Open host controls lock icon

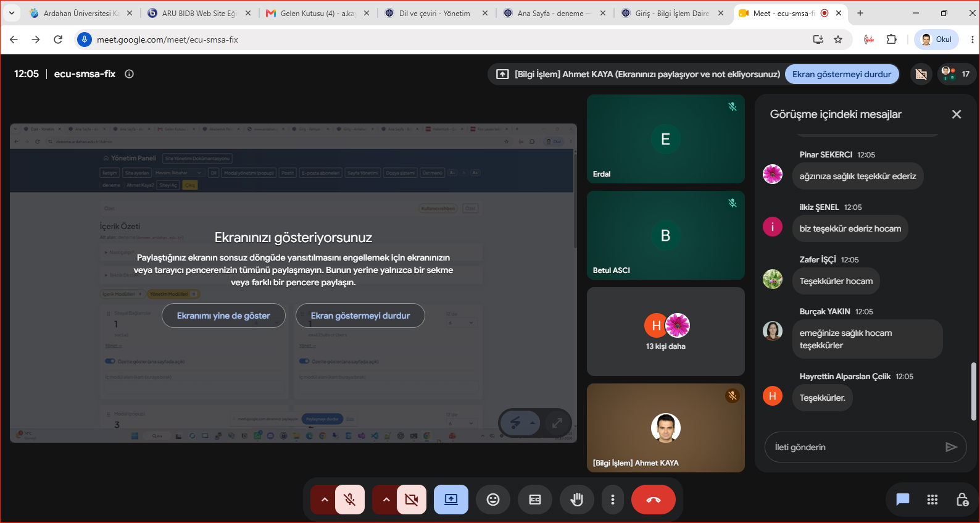[962, 500]
